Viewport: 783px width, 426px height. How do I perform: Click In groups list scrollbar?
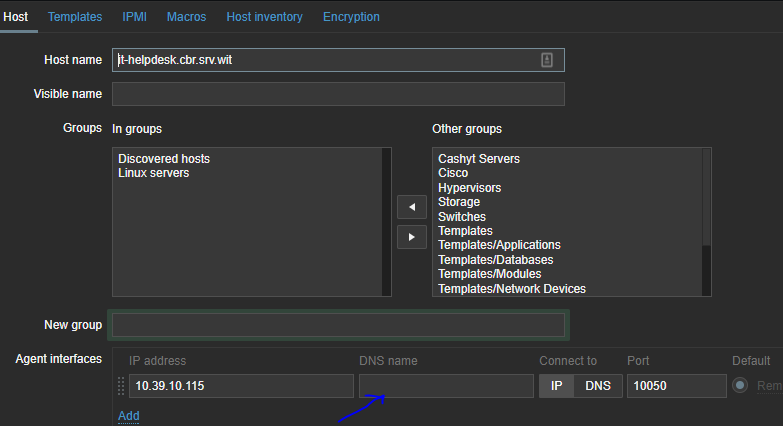386,222
